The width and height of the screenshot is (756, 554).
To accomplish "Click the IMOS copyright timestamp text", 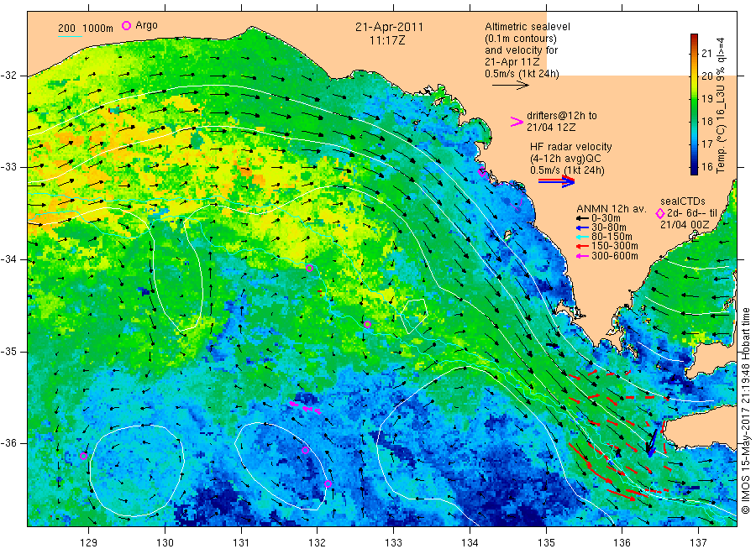I will 745,411.
